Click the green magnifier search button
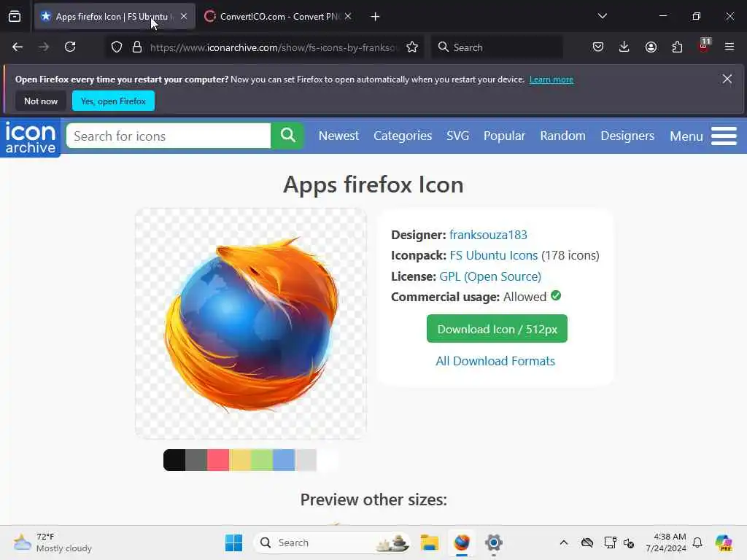The image size is (747, 560). click(287, 136)
